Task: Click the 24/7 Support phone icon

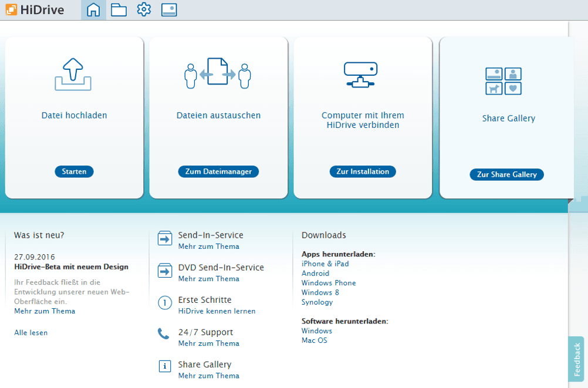Action: pyautogui.click(x=164, y=333)
